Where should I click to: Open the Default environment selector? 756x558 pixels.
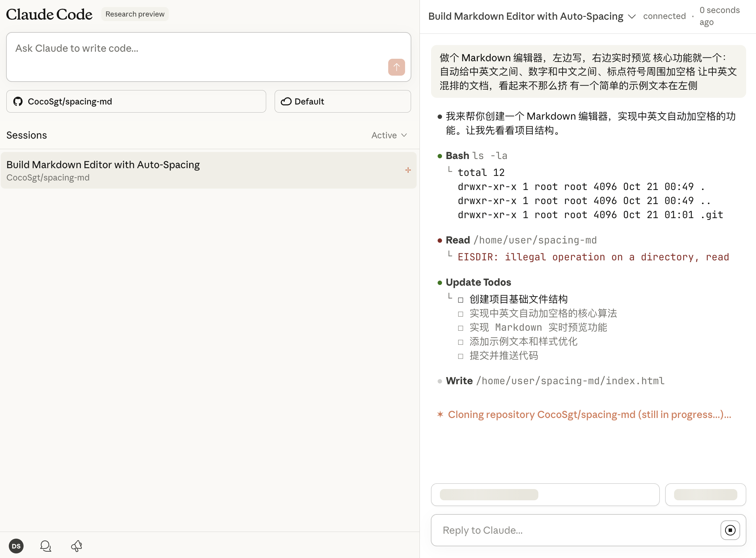point(342,101)
